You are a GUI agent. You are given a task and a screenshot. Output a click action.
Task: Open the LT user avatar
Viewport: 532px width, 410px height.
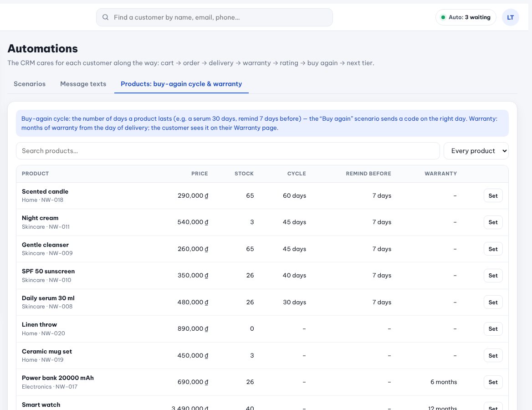tap(510, 17)
